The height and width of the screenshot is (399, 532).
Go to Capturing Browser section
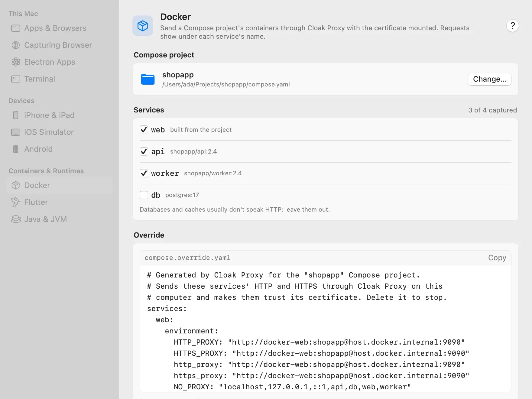coord(59,45)
